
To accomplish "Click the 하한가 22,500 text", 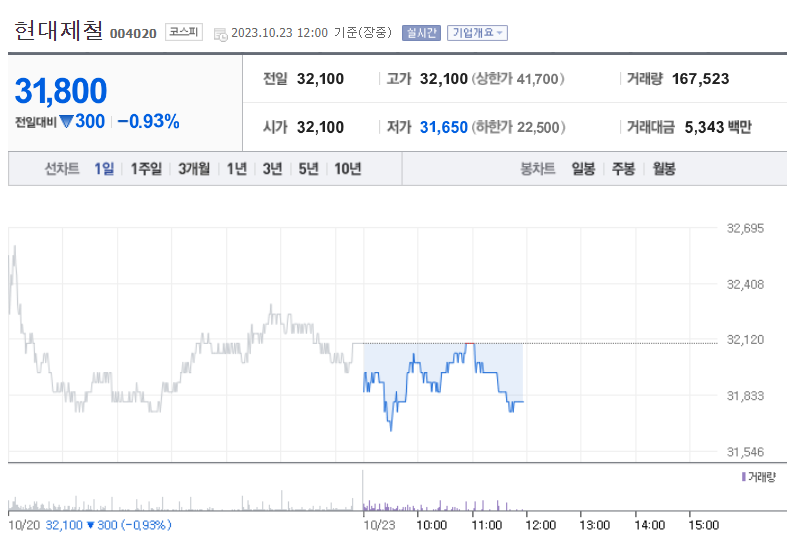I will tap(518, 127).
